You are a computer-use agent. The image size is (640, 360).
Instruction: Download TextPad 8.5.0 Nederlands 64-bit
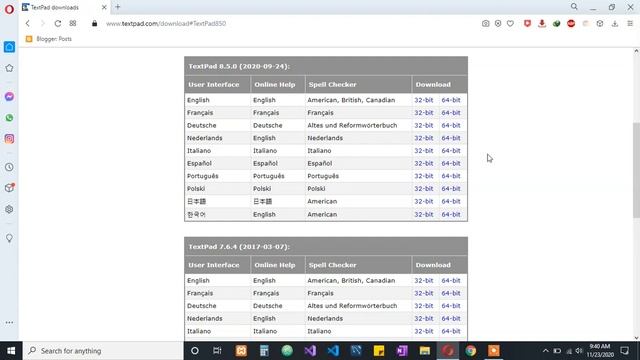click(x=451, y=138)
